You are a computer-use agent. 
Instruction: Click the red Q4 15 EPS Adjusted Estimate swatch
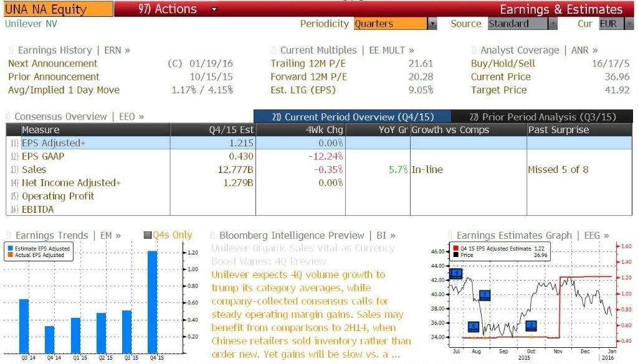point(455,248)
